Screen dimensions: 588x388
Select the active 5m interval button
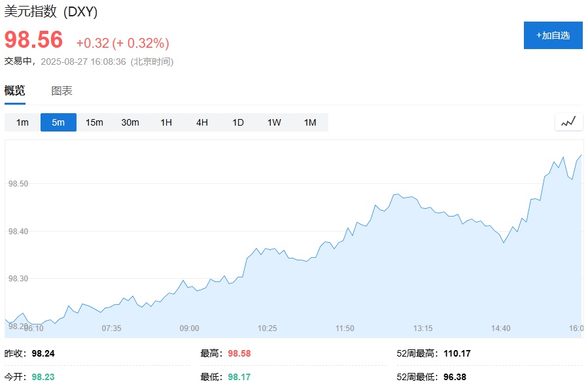pos(58,122)
